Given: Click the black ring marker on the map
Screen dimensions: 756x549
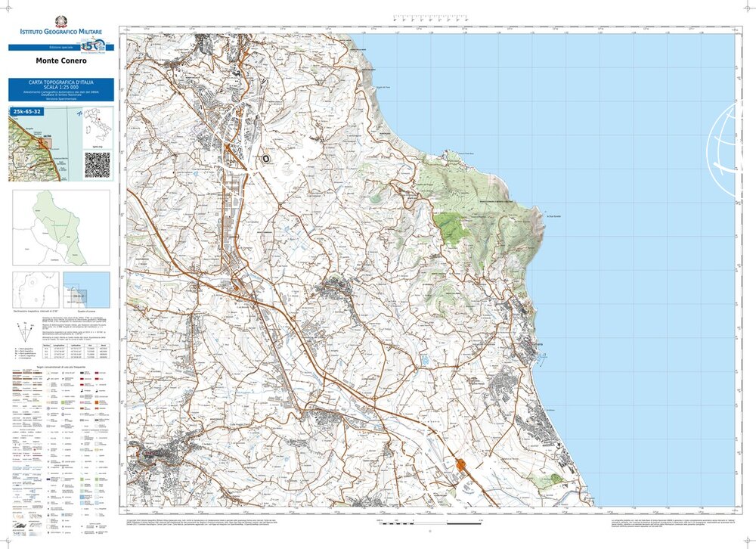Looking at the screenshot, I should (x=265, y=158).
